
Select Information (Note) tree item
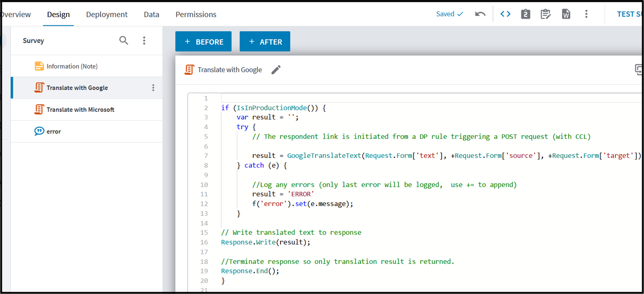87,66
